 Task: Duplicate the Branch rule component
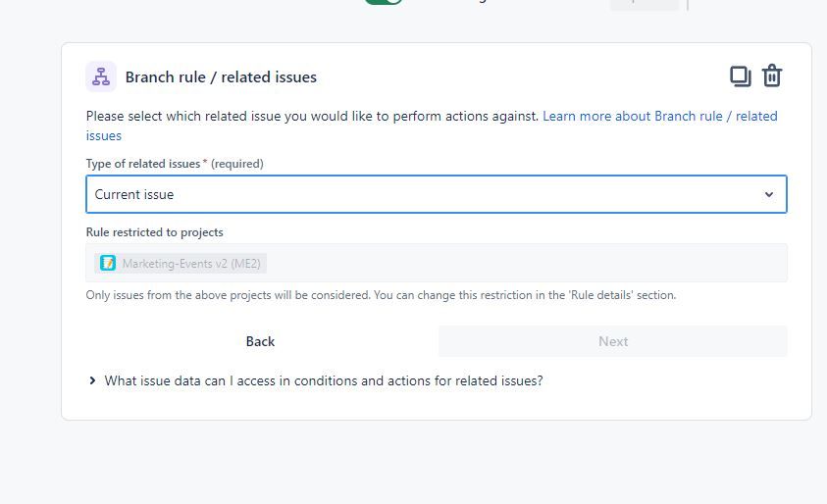[x=740, y=76]
